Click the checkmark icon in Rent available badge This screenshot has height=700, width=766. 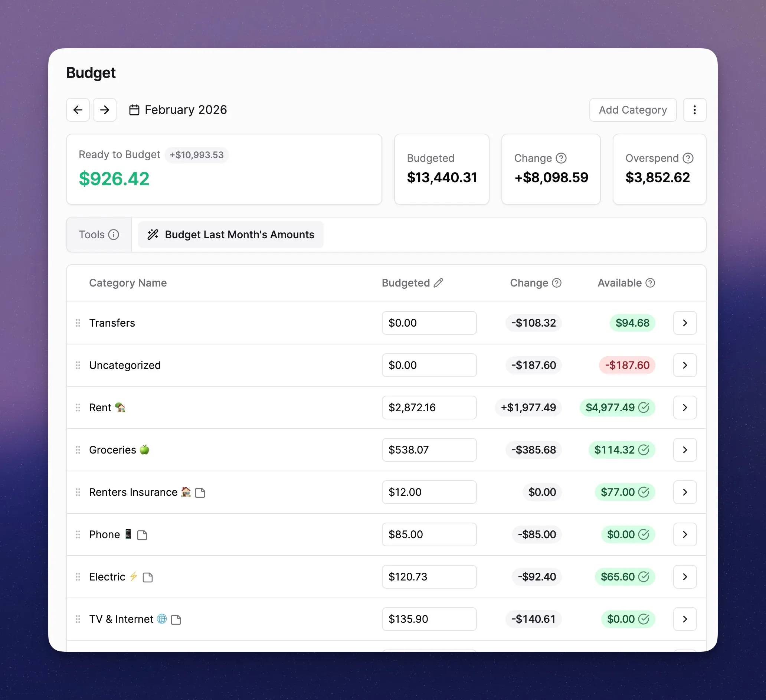pos(643,408)
